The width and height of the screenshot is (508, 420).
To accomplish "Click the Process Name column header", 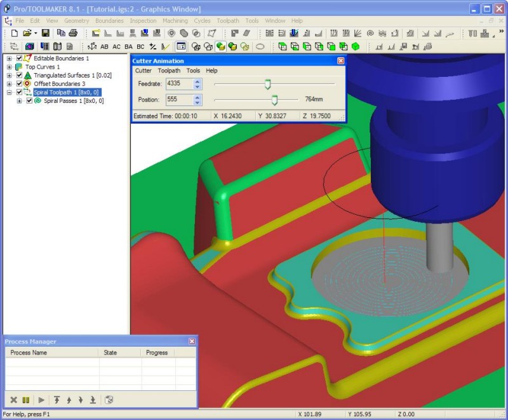I will (51, 353).
